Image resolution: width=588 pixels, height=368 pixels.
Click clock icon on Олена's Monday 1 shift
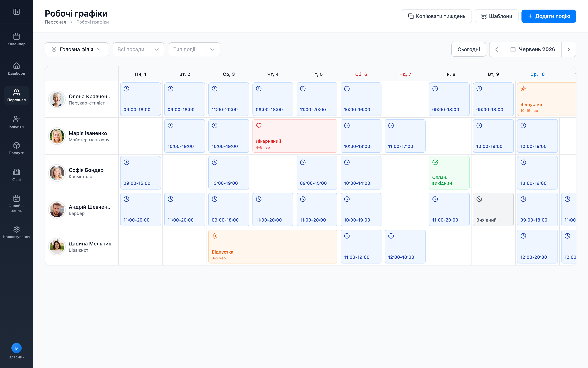coord(126,89)
